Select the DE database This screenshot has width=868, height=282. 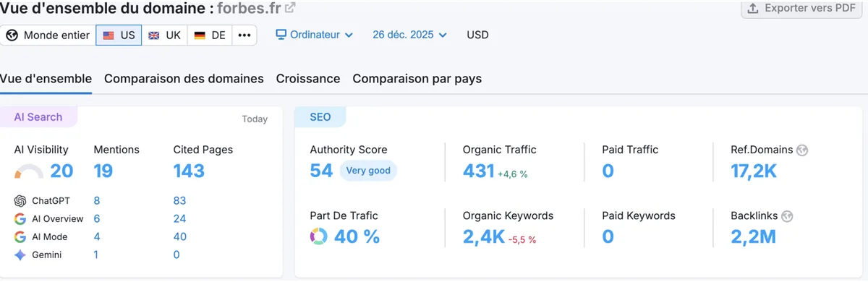point(210,35)
